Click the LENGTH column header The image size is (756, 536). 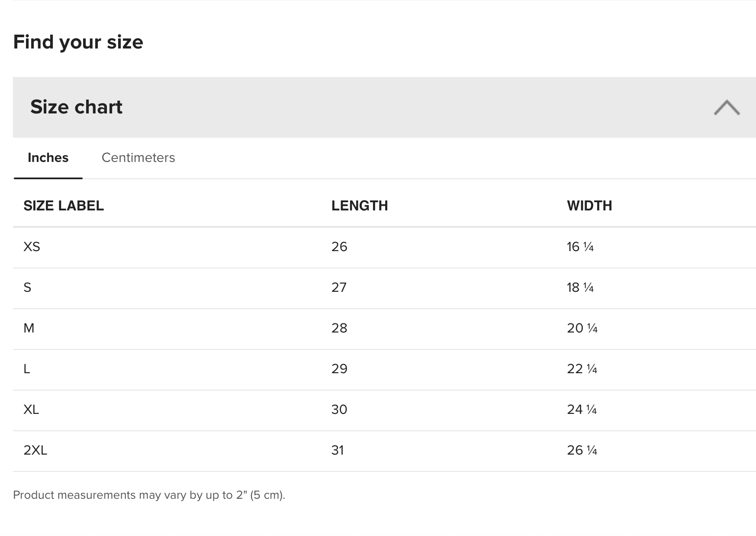360,206
